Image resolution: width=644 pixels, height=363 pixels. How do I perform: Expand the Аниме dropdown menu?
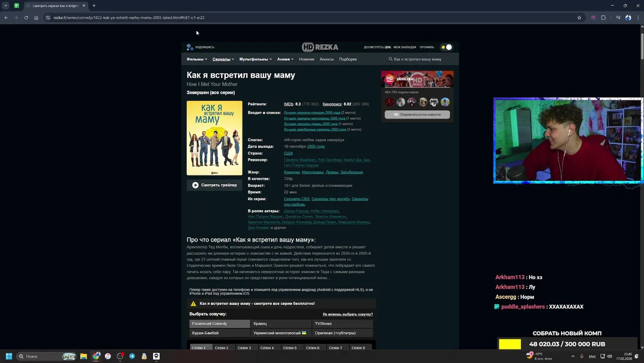coord(285,59)
